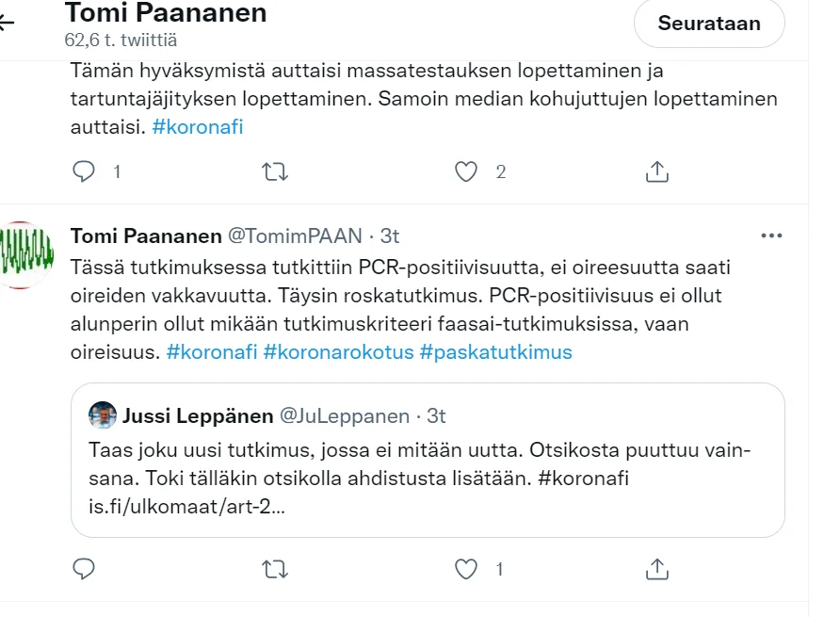The image size is (840, 617).
Task: Open the #koronarokotus hashtag
Action: click(x=337, y=352)
